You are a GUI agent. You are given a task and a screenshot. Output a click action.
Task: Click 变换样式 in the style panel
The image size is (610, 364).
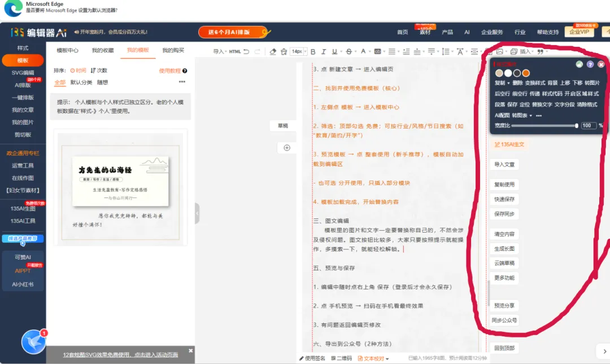point(535,83)
